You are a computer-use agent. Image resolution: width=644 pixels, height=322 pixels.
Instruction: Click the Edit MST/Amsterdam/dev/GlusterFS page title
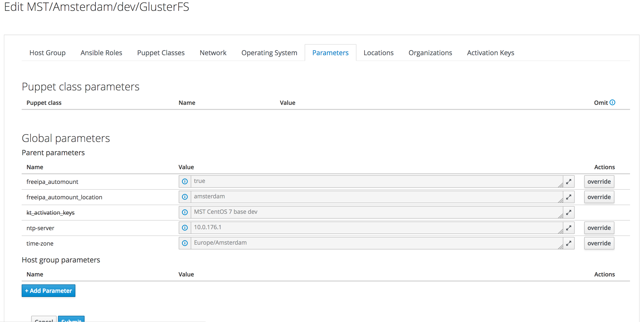(x=97, y=7)
